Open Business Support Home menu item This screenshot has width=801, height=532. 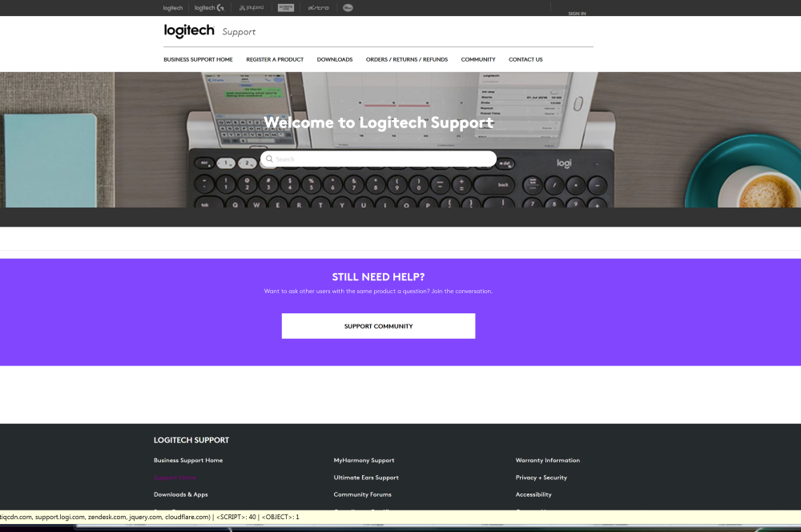point(198,59)
